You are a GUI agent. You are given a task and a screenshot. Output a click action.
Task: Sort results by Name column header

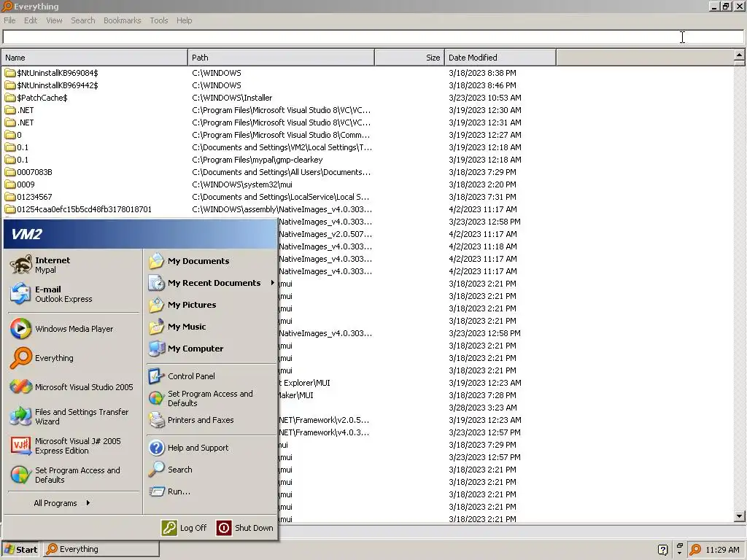pyautogui.click(x=94, y=58)
